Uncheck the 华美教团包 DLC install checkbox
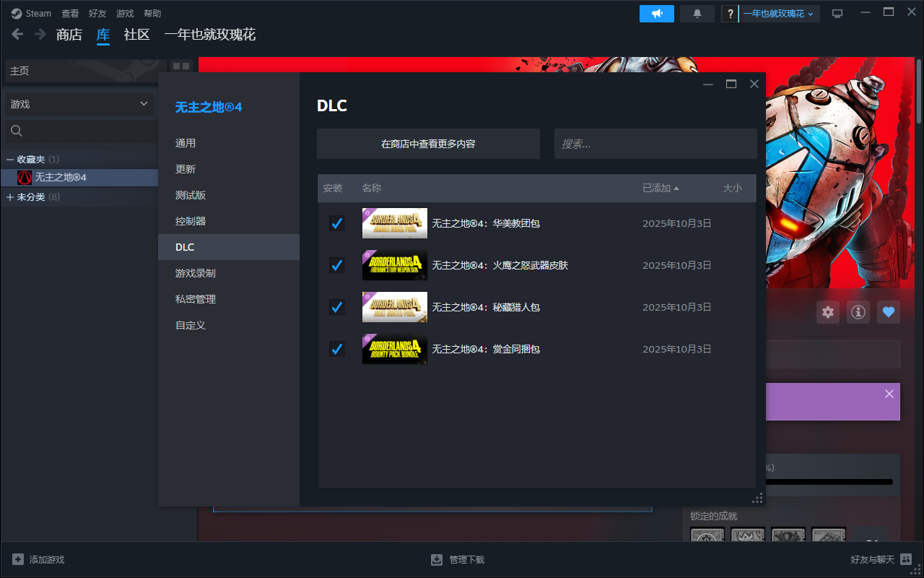Viewport: 924px width, 578px height. [336, 223]
